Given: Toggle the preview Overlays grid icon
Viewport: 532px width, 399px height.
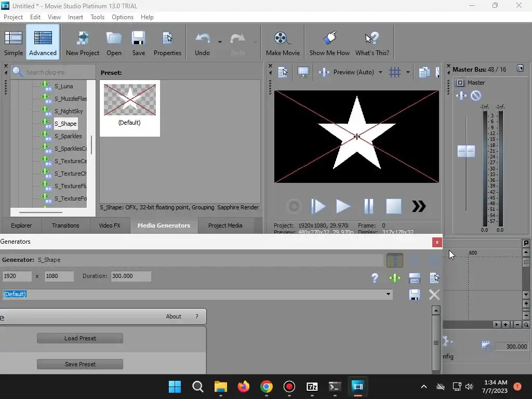Looking at the screenshot, I should [x=395, y=72].
